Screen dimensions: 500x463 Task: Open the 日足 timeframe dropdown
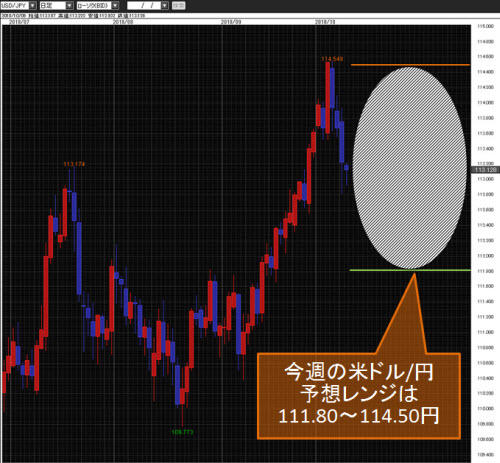pyautogui.click(x=56, y=5)
